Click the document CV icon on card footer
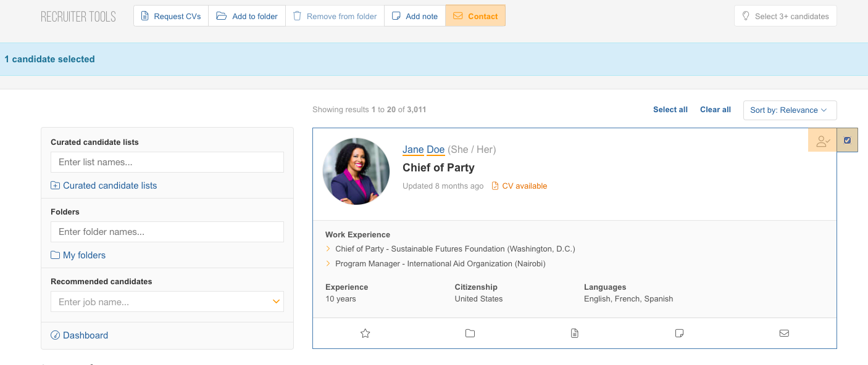The height and width of the screenshot is (365, 868). 575,334
